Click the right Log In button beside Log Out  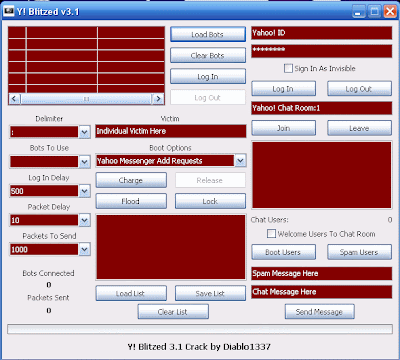[283, 89]
